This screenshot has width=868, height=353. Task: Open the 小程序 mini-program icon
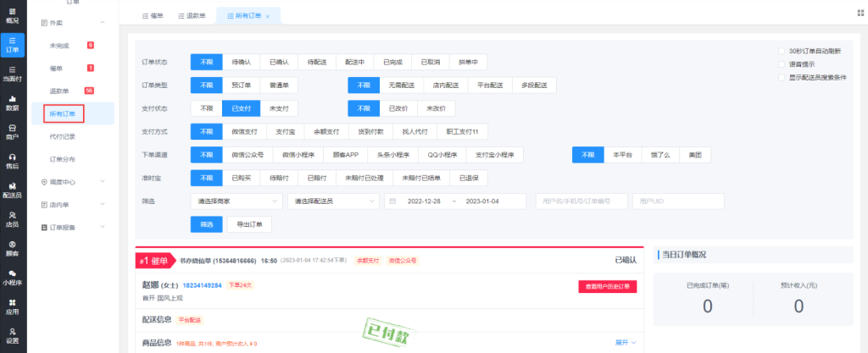click(13, 278)
